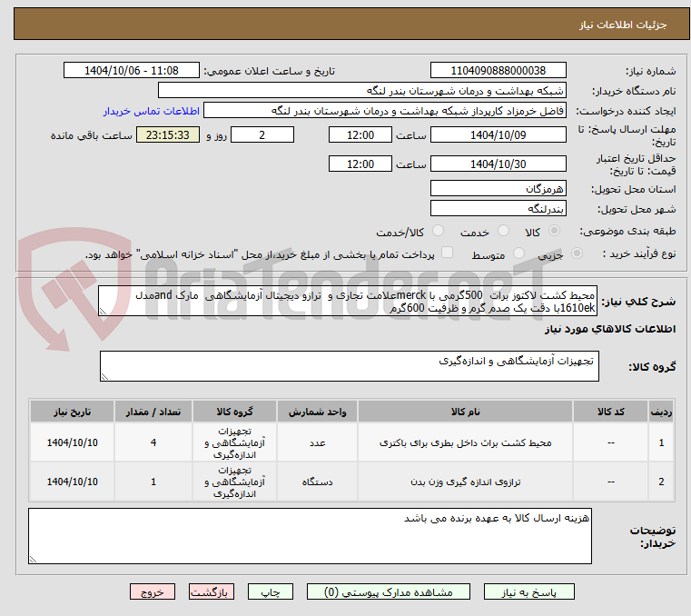Click the تاریخ نیاز column header
Viewport: 691px width, 616px height.
coord(72,412)
